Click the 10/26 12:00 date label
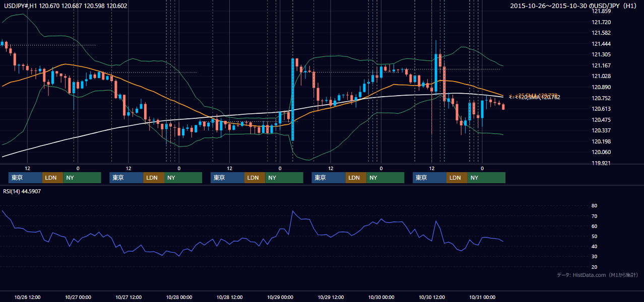This screenshot has height=302, width=644. tap(28, 297)
